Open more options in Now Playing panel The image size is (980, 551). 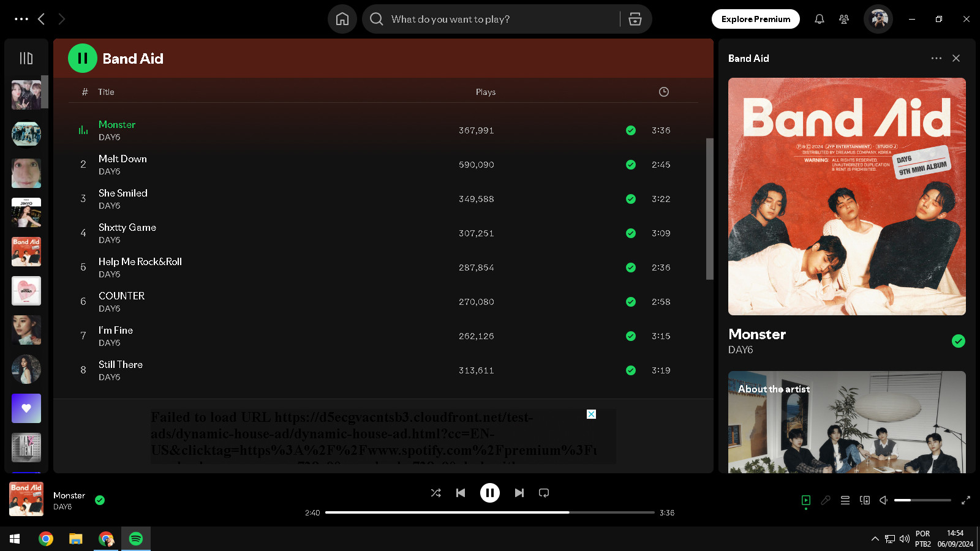(937, 58)
